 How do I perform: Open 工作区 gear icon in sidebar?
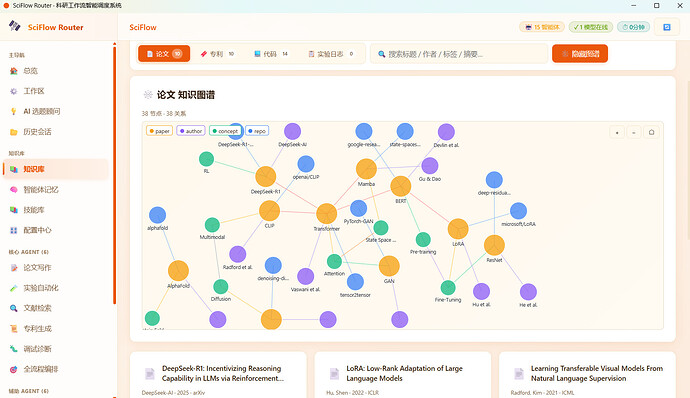[x=14, y=91]
